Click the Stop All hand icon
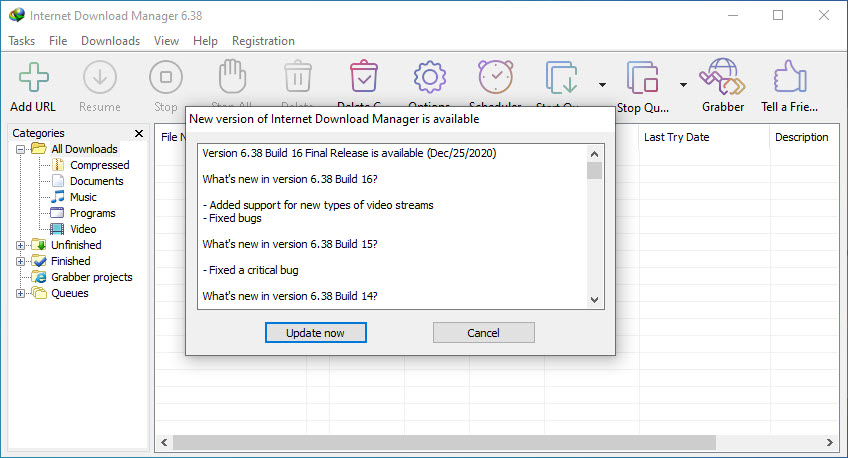Screen dimensions: 848x458 (232, 76)
